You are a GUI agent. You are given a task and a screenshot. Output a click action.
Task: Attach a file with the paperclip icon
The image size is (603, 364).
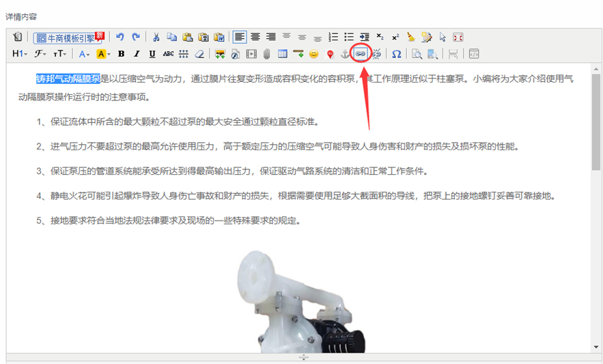coord(267,54)
